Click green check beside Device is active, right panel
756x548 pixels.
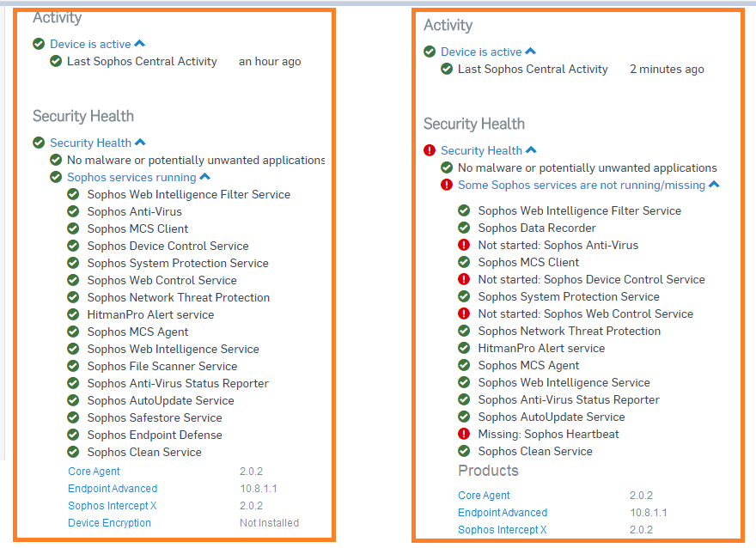pyautogui.click(x=430, y=52)
